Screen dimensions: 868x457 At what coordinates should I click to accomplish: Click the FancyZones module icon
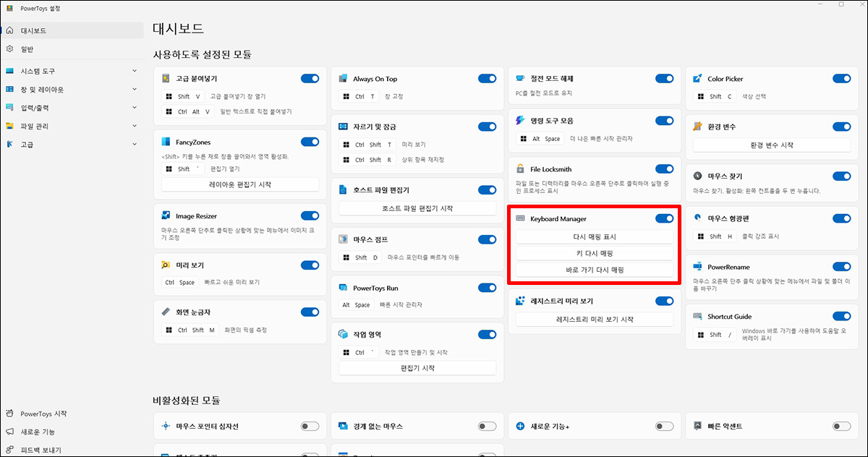point(166,142)
